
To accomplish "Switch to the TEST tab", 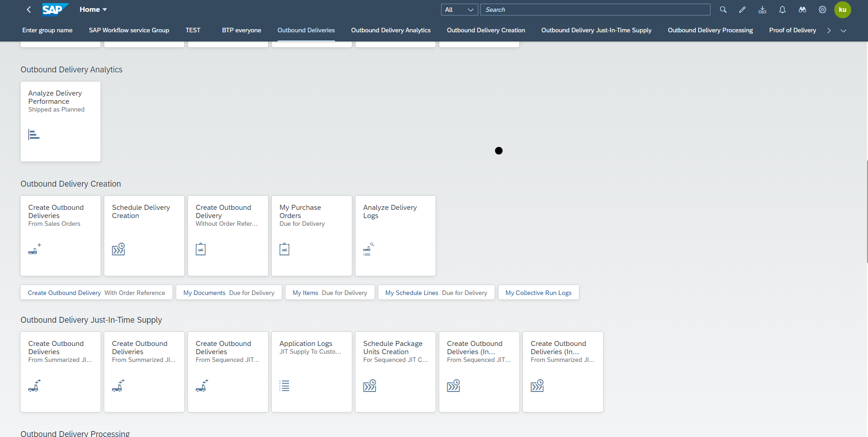I will pos(193,30).
